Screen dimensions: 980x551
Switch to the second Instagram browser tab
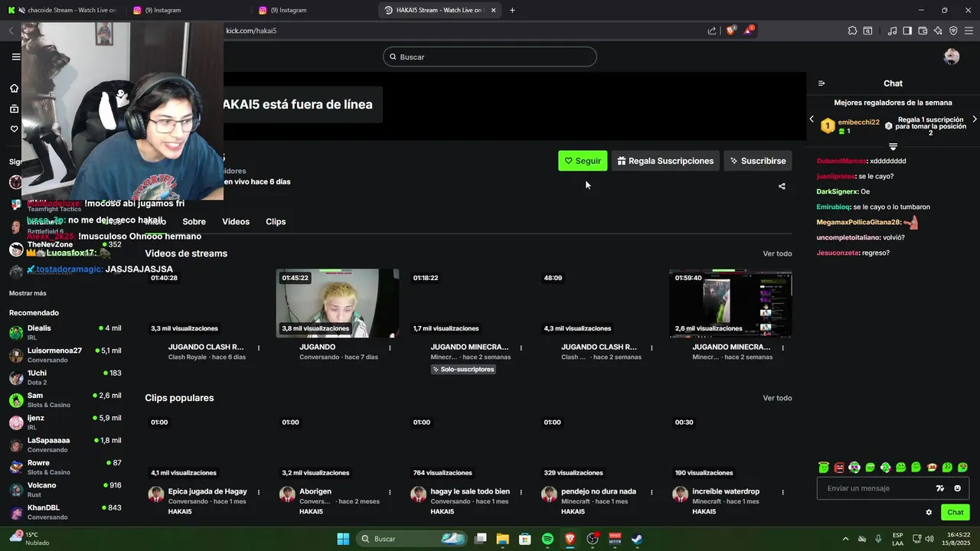(314, 10)
